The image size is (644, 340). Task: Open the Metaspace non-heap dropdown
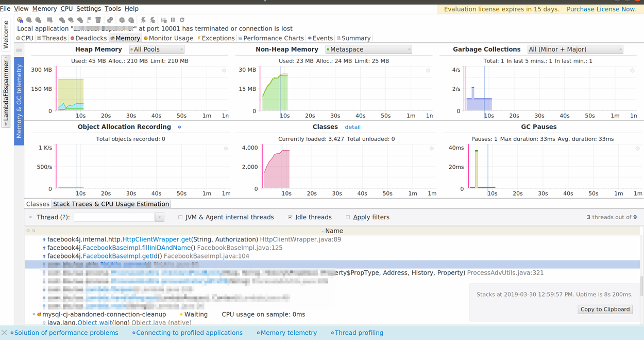click(369, 50)
